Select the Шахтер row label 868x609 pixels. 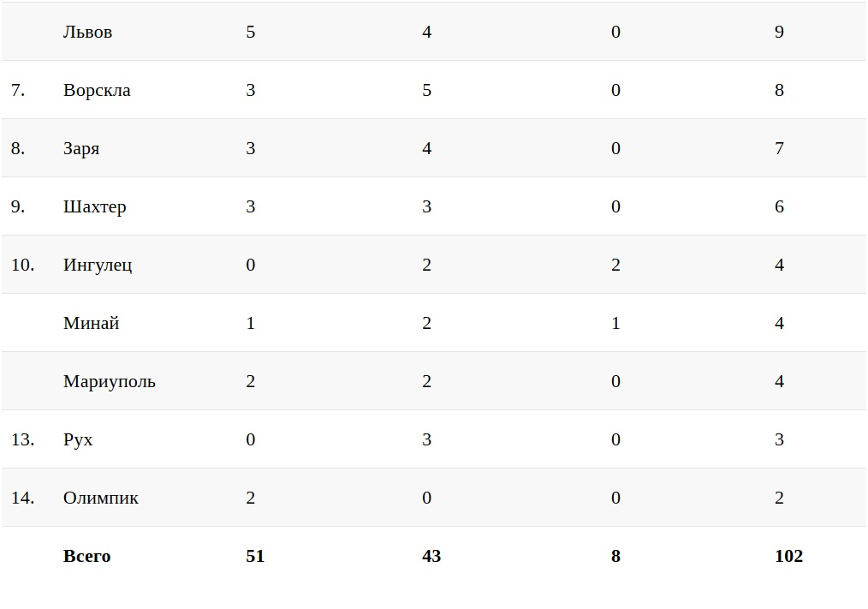94,207
